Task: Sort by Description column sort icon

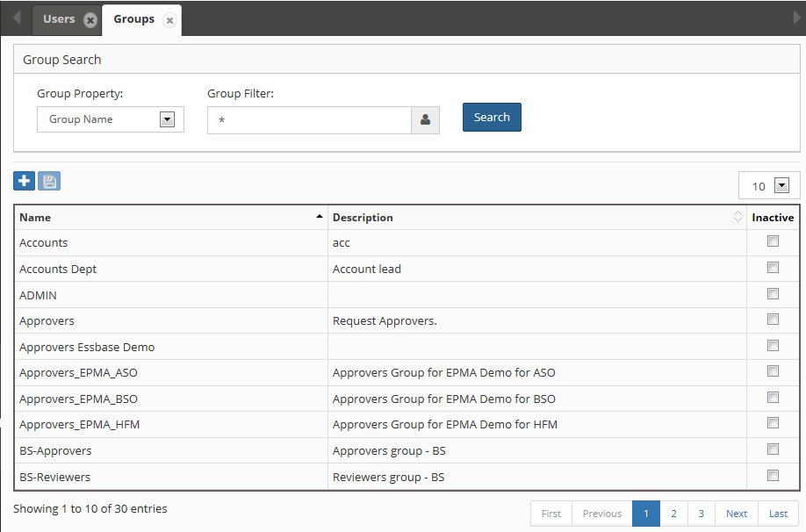Action: pos(738,218)
